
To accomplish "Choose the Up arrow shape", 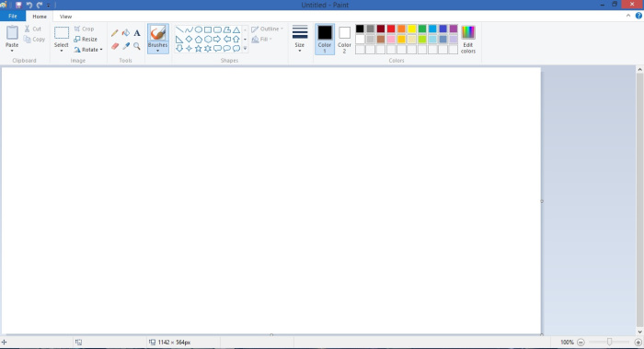I will click(x=236, y=39).
